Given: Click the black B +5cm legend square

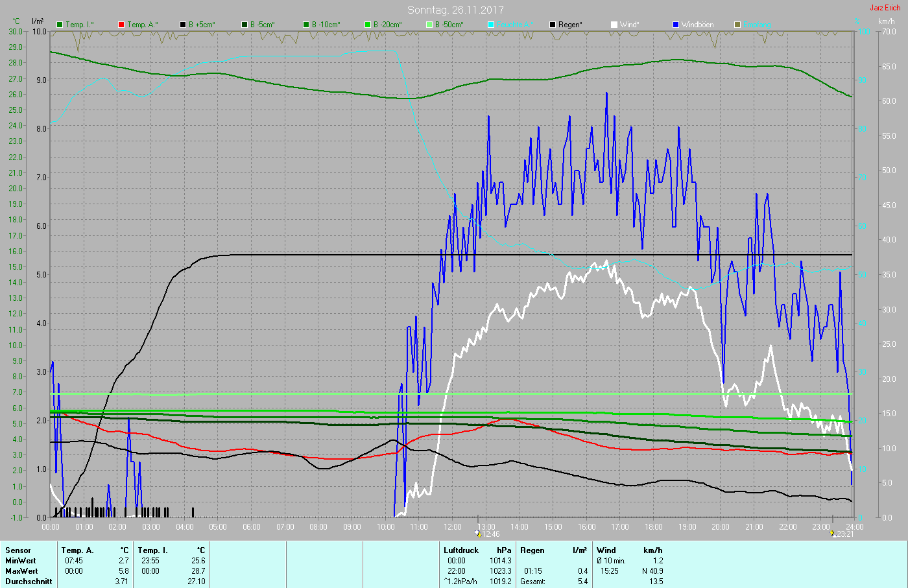Looking at the screenshot, I should 183,25.
